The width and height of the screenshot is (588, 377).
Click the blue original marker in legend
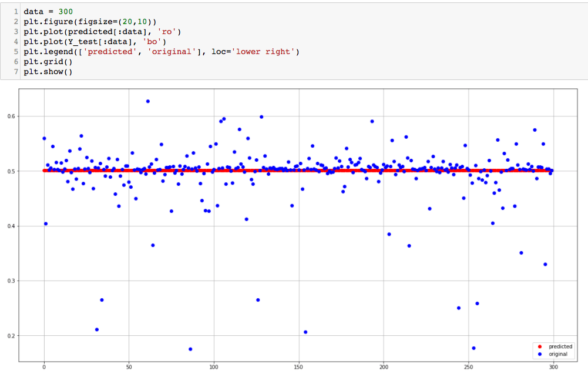pos(540,355)
